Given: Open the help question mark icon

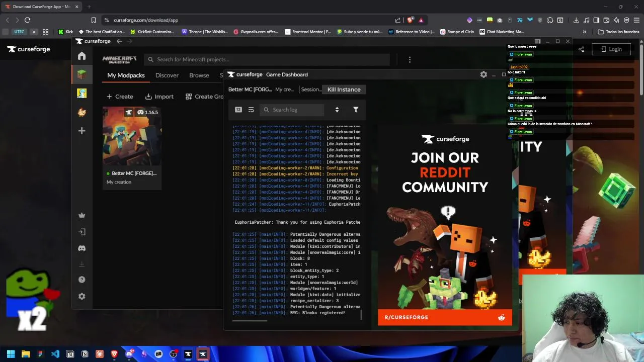Looking at the screenshot, I should pyautogui.click(x=82, y=280).
